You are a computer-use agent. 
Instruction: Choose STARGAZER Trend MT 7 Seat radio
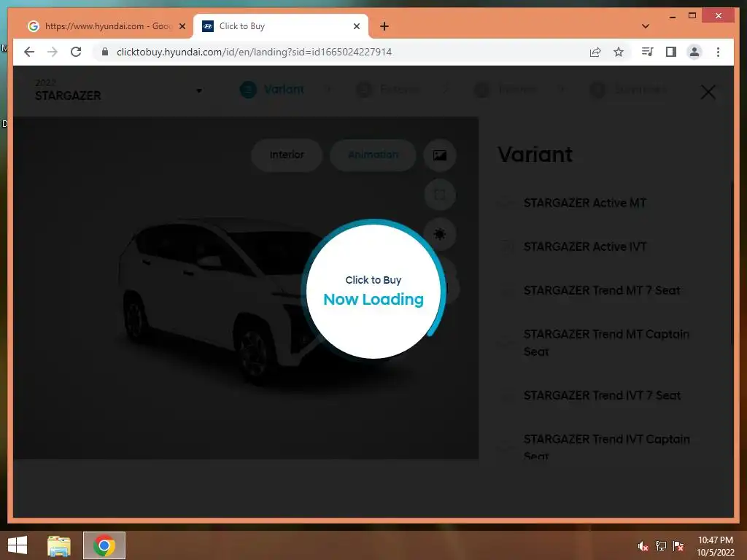506,291
